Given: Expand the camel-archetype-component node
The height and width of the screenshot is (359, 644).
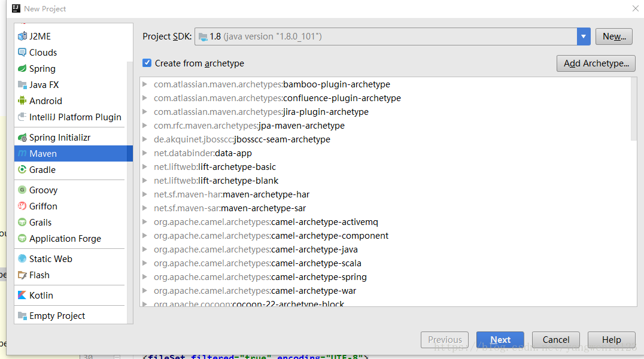Looking at the screenshot, I should coord(145,235).
